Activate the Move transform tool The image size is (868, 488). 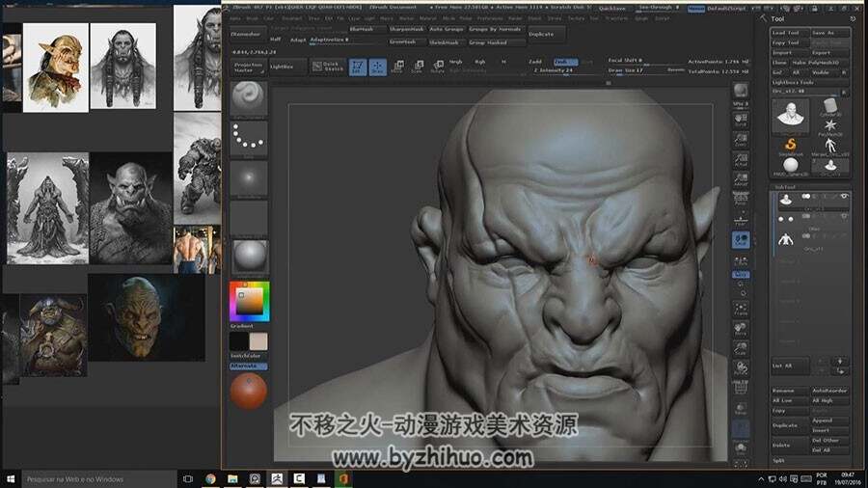(397, 67)
